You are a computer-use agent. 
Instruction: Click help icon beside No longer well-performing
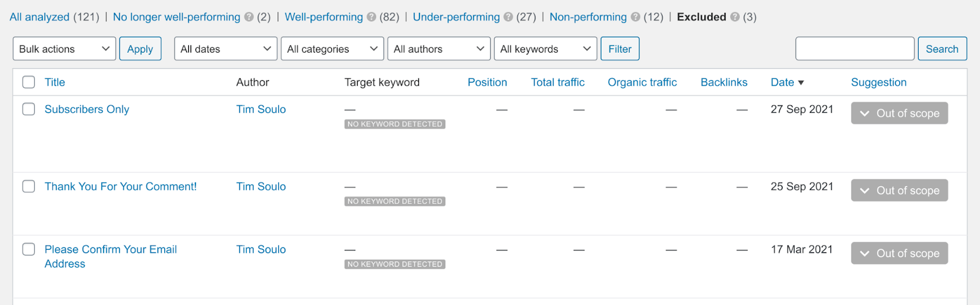(249, 17)
